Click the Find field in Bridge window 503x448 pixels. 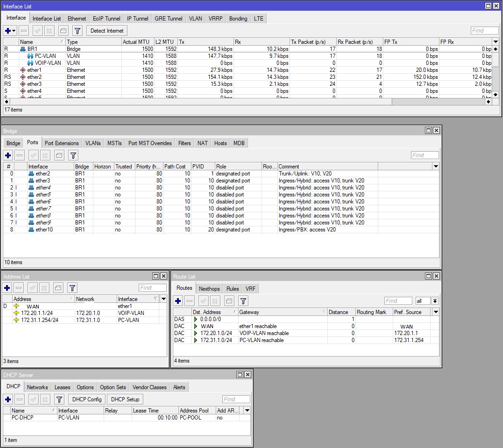[x=425, y=155]
